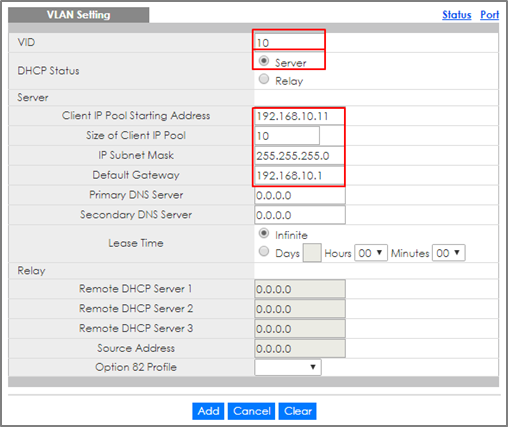Click the IP Subnet Mask field

point(299,156)
